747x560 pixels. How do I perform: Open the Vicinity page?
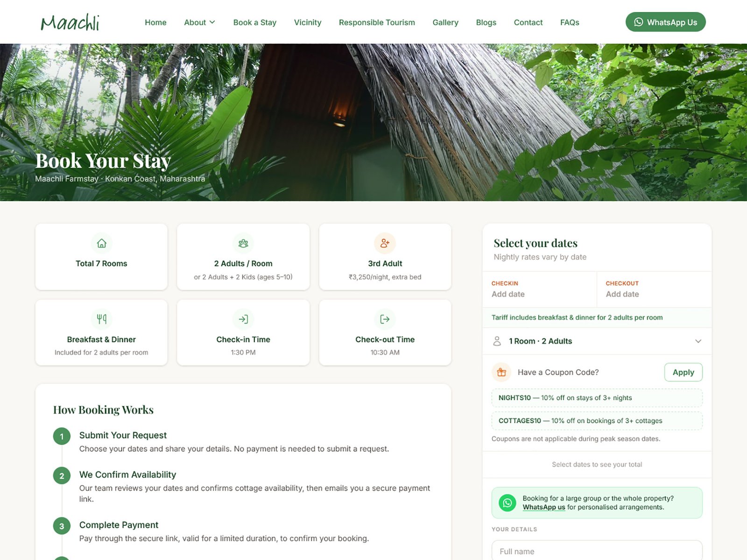(x=308, y=22)
